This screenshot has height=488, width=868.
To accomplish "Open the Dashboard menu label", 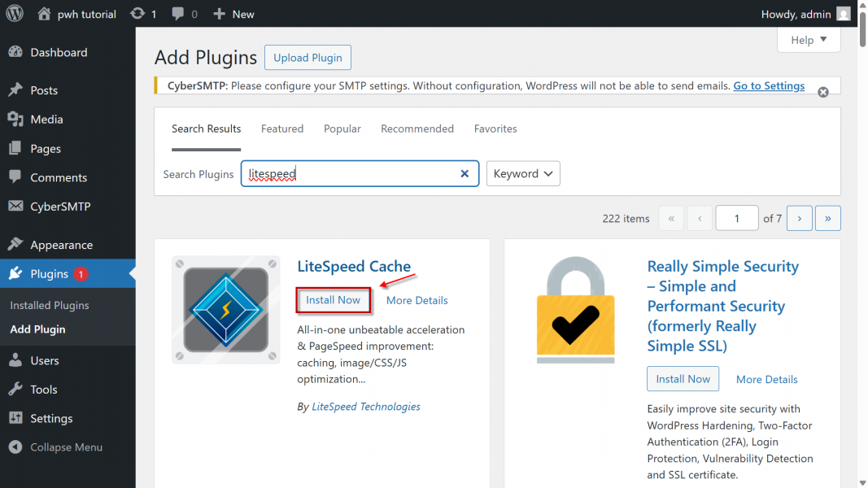I will (59, 53).
